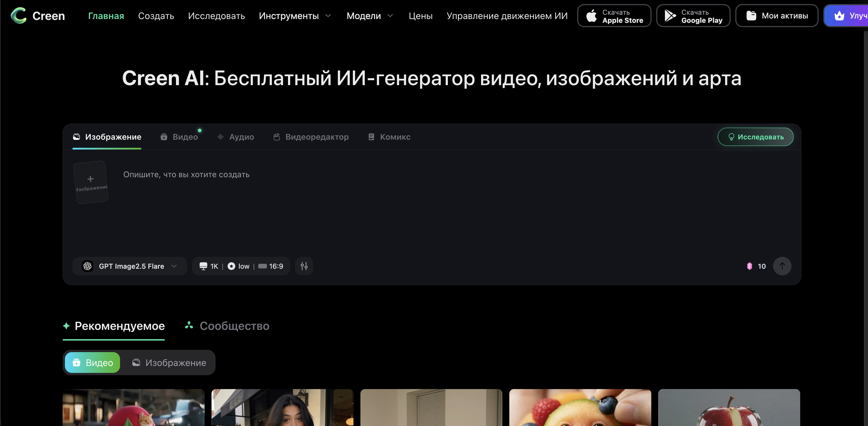Open Цены pricing page
The width and height of the screenshot is (868, 426).
coord(420,16)
